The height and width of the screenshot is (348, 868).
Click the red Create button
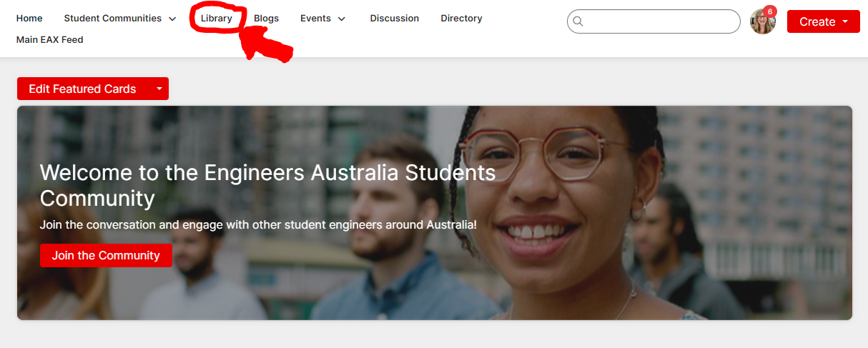(x=824, y=21)
